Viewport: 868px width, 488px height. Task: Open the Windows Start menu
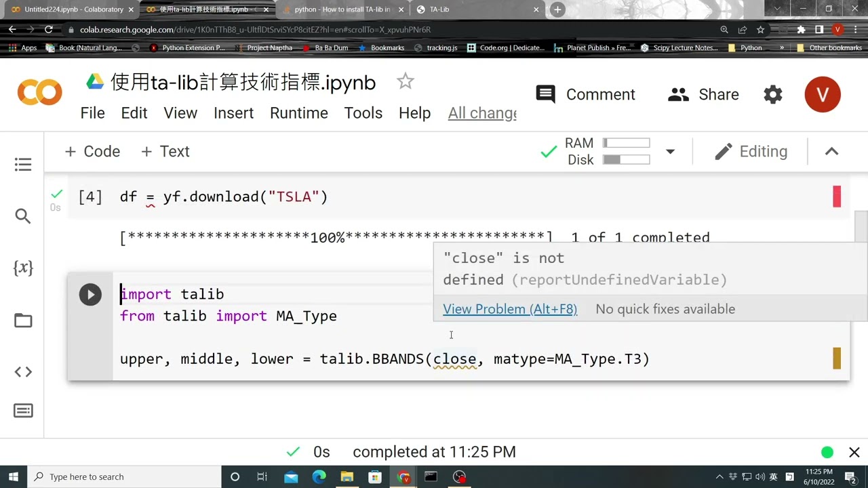(13, 476)
